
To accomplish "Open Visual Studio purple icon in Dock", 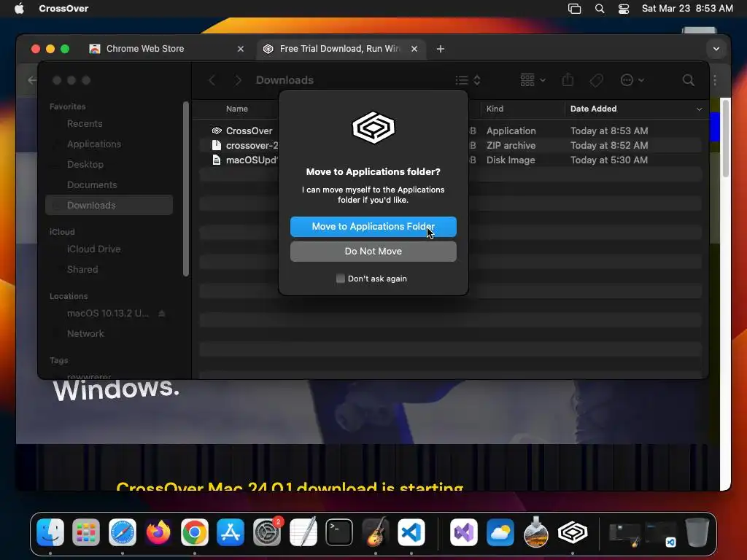I will [464, 532].
